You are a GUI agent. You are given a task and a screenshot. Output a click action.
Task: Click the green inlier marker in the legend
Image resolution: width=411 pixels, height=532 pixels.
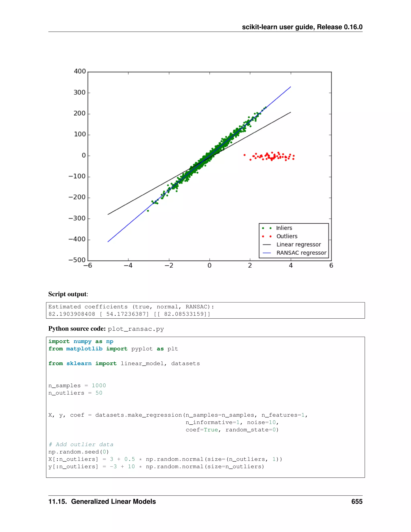(267, 228)
